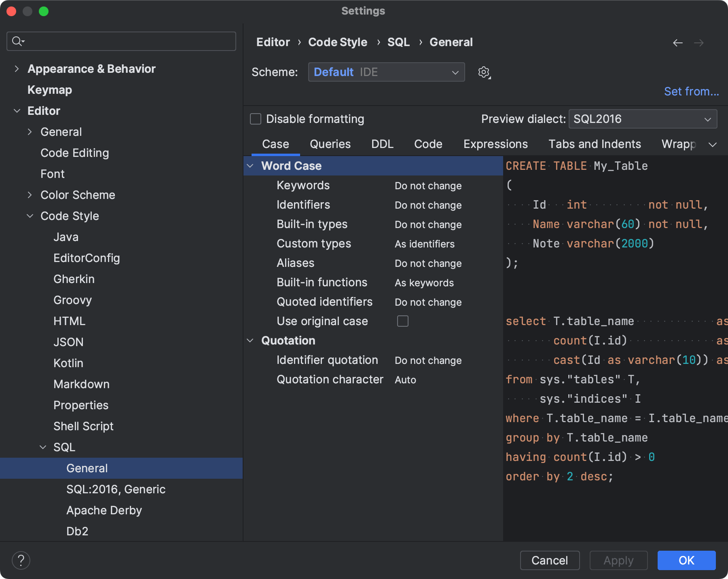Image resolution: width=728 pixels, height=579 pixels.
Task: Click inside the settings search field
Action: (121, 41)
